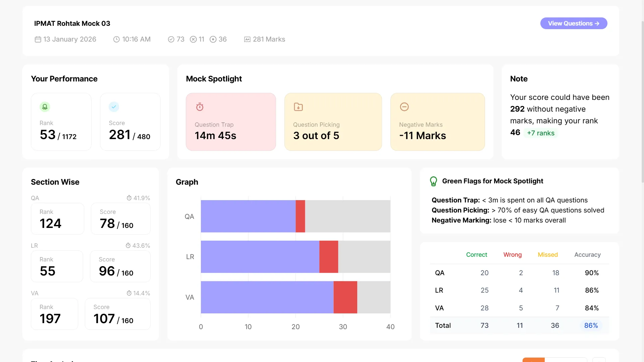Click the marks icon beside 281 Marks
This screenshot has height=362, width=644.
[x=247, y=40]
